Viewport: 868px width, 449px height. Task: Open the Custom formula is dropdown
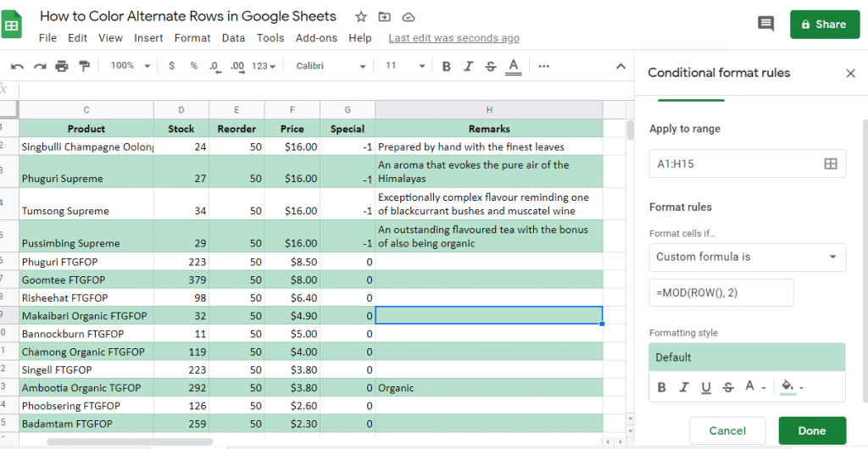click(x=748, y=258)
